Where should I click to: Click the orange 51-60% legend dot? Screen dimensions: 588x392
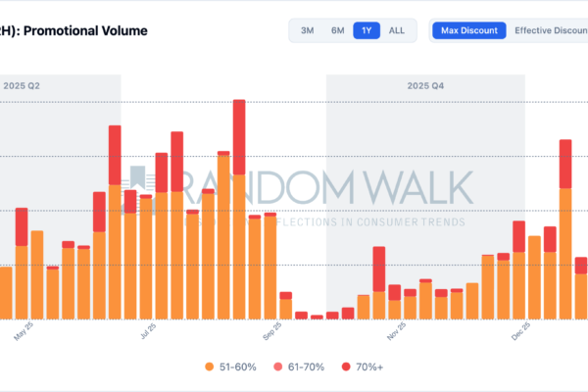[x=210, y=366]
